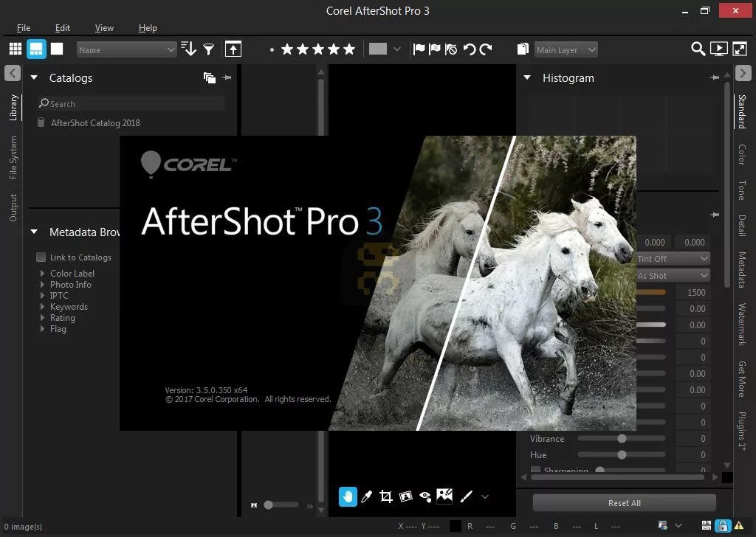This screenshot has width=756, height=537.
Task: Switch to the Output tab
Action: [13, 207]
